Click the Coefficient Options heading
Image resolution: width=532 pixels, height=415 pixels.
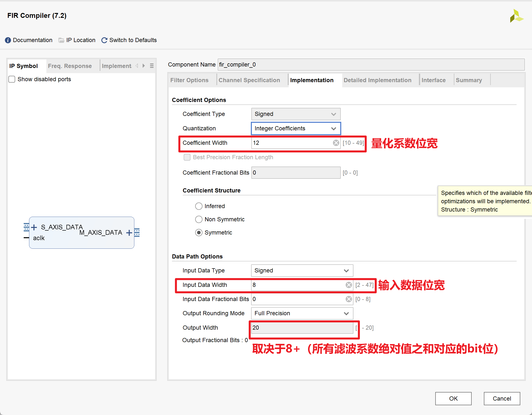point(199,100)
